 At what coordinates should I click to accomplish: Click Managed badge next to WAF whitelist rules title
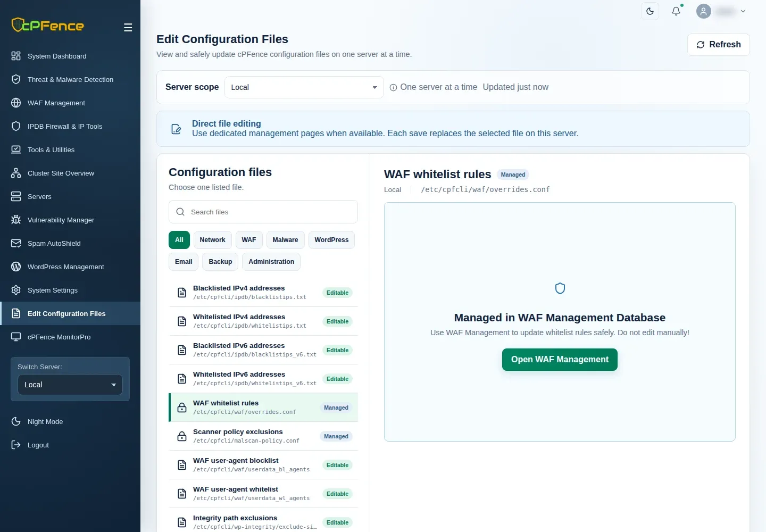513,174
